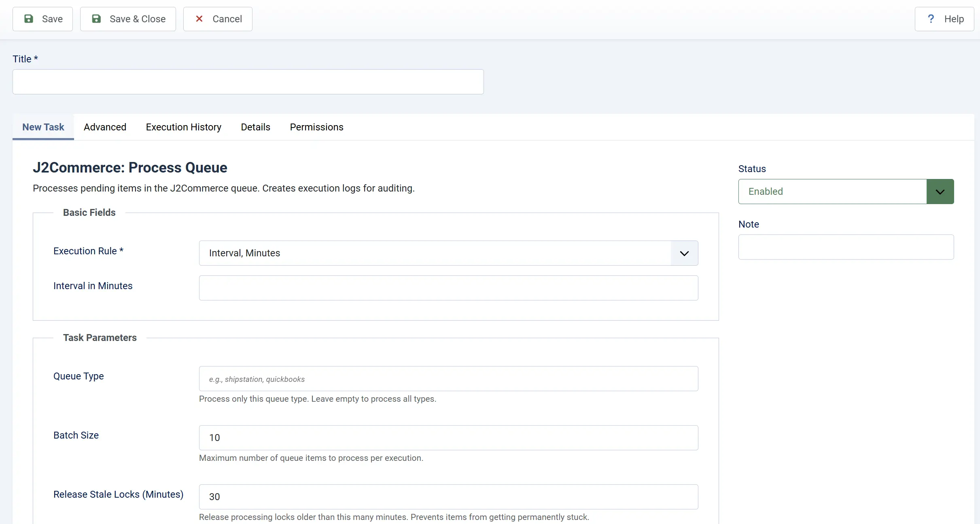Click the Execution Rule label

coord(89,251)
